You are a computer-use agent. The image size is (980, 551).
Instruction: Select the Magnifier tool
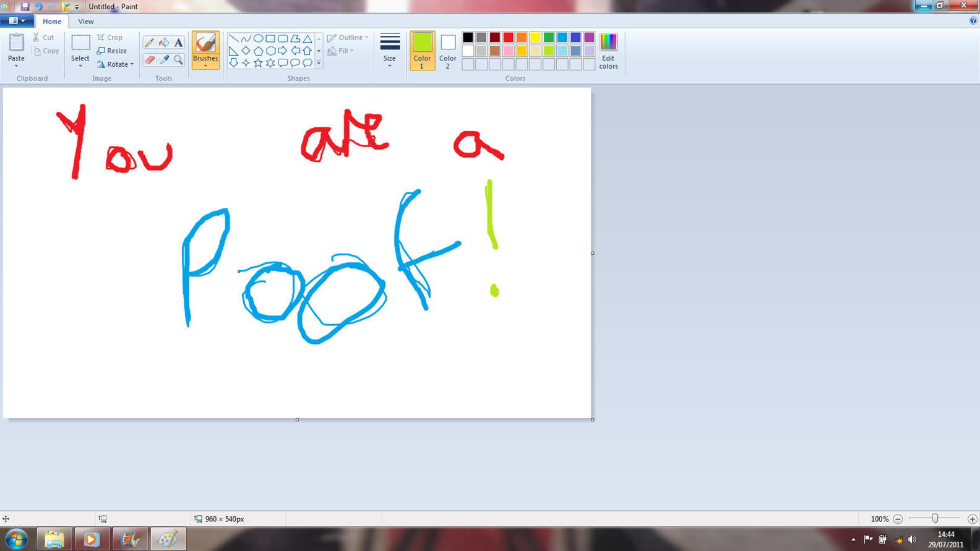pyautogui.click(x=178, y=60)
